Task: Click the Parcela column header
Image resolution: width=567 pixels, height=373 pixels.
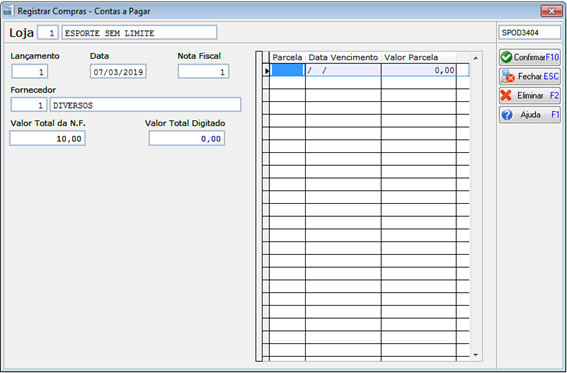Action: point(287,57)
